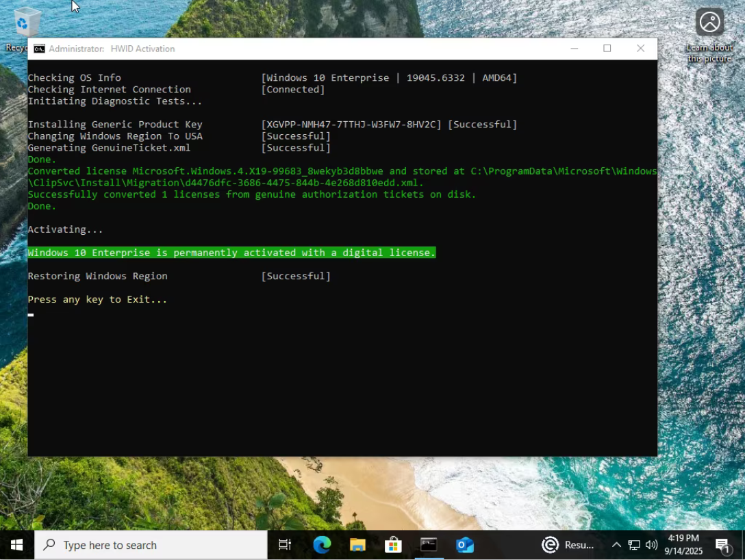
Task: Open File Explorer from the taskbar
Action: pyautogui.click(x=357, y=545)
